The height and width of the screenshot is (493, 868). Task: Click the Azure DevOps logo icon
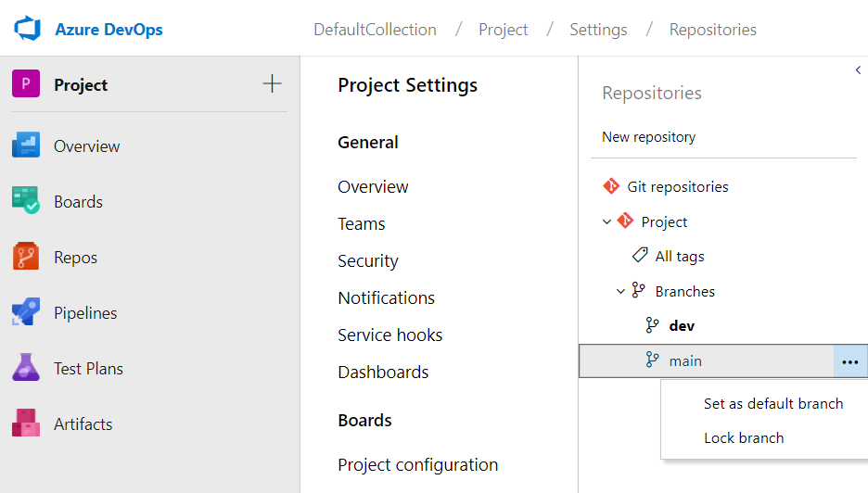tap(28, 29)
